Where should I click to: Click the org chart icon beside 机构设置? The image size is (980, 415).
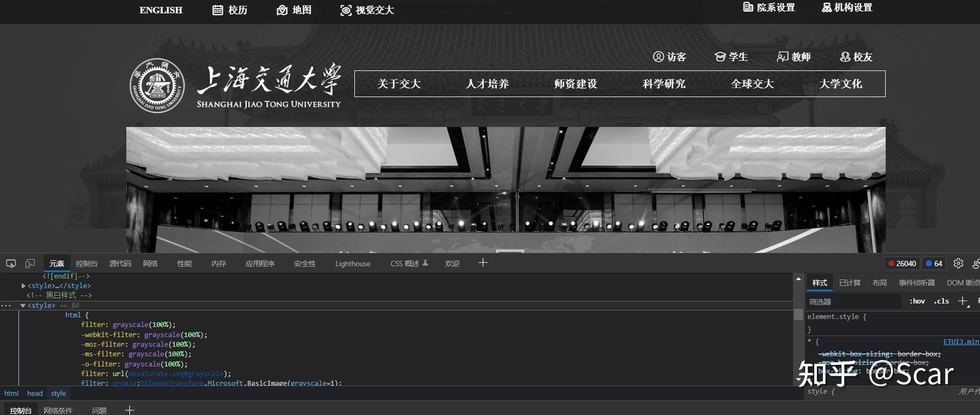point(827,7)
